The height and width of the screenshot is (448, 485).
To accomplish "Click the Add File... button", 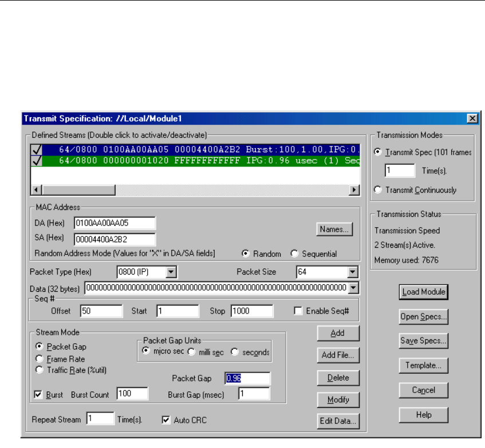I will tap(338, 355).
